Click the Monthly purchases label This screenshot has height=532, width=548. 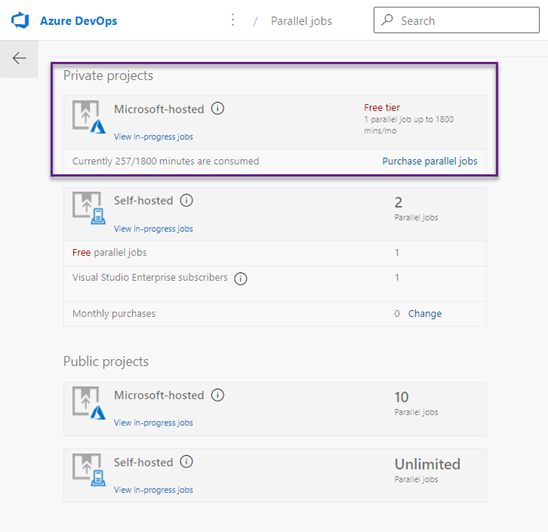(114, 314)
